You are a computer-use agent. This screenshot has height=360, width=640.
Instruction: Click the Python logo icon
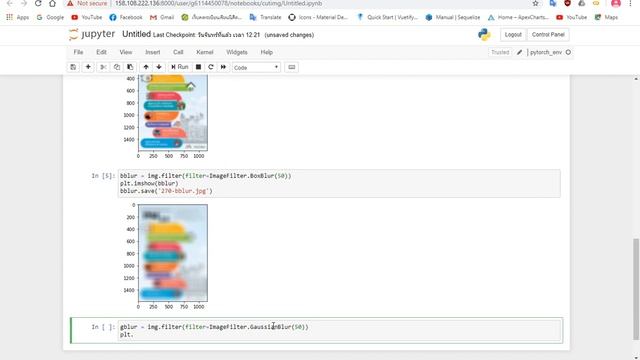[484, 35]
